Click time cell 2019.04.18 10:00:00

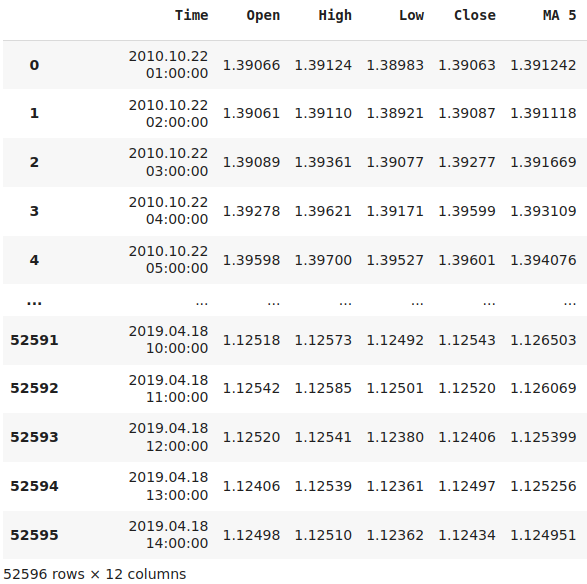click(x=168, y=340)
